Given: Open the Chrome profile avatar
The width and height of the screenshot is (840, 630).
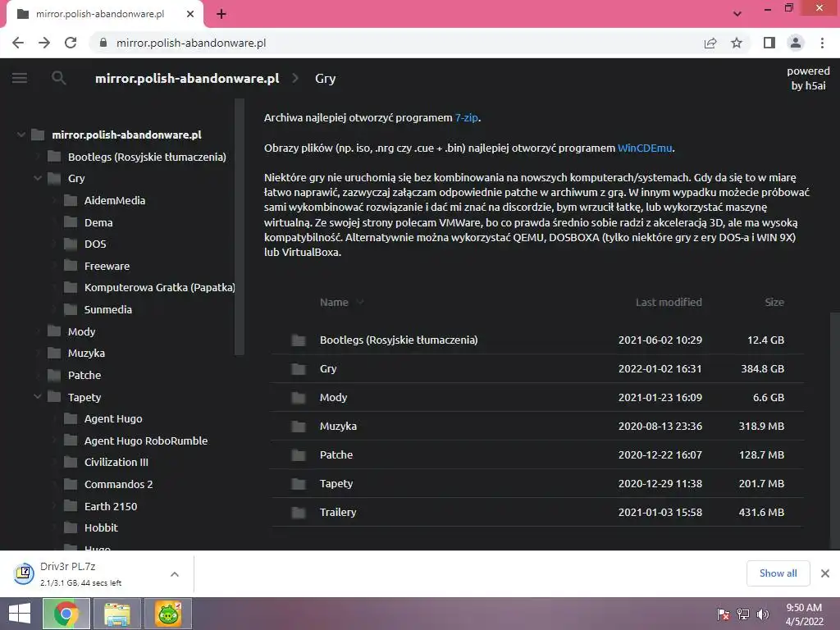Looking at the screenshot, I should tap(796, 43).
